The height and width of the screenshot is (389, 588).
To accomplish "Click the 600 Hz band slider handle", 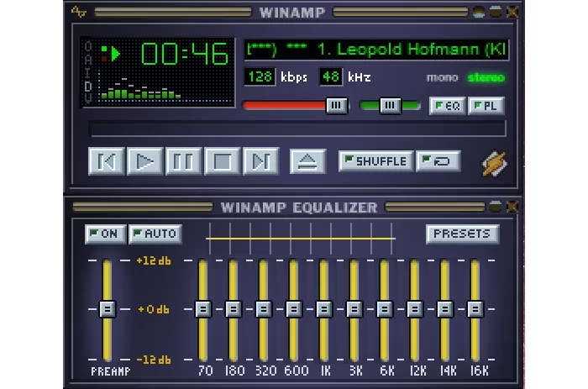I will point(294,309).
